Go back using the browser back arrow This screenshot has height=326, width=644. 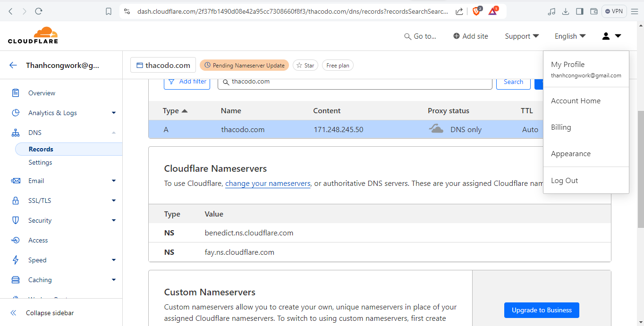(x=10, y=11)
